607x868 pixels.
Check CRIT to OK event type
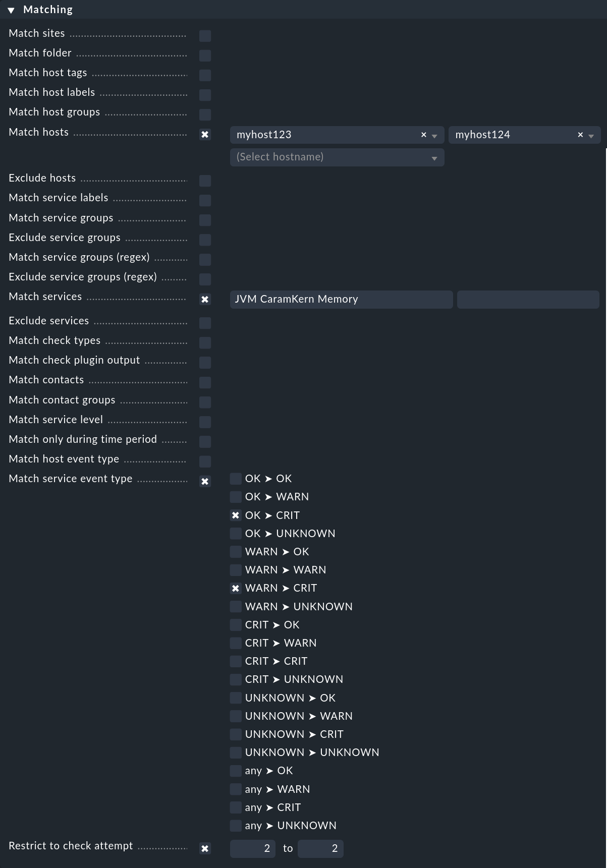coord(236,625)
